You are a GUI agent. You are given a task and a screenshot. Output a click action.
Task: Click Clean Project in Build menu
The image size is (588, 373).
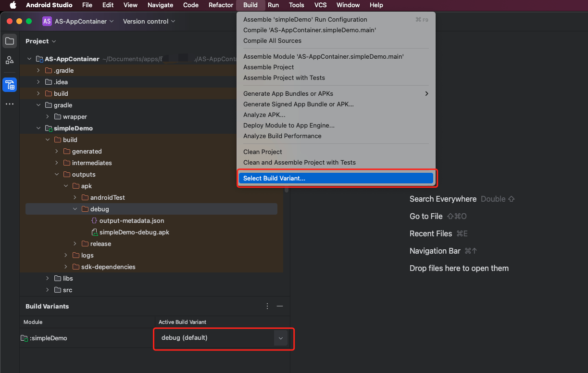pos(263,152)
